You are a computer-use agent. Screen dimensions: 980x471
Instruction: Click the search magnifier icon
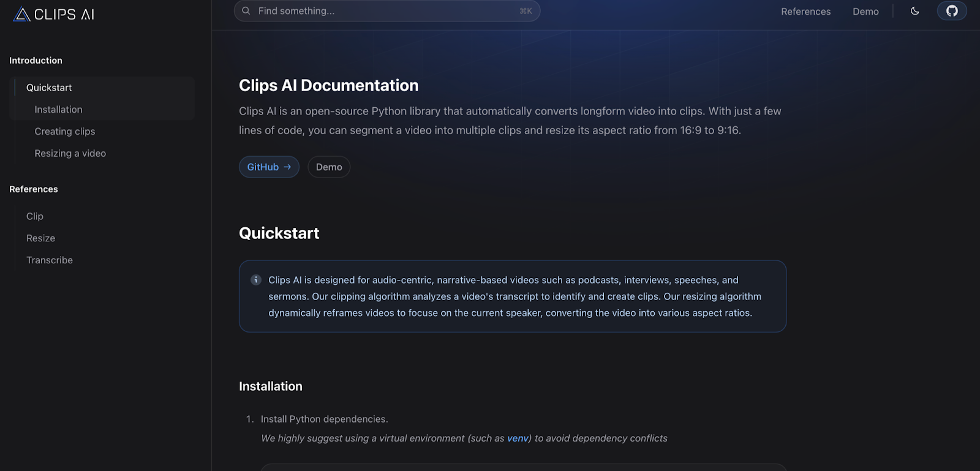point(246,11)
